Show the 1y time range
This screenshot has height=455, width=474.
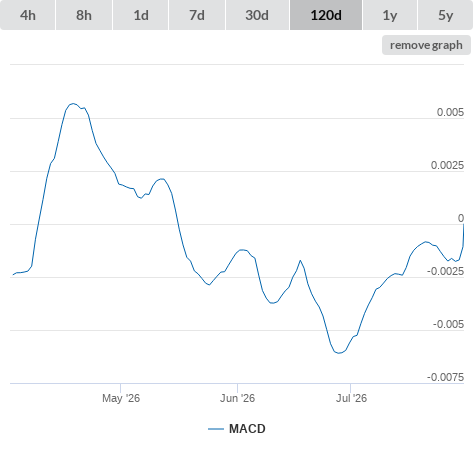click(x=390, y=15)
